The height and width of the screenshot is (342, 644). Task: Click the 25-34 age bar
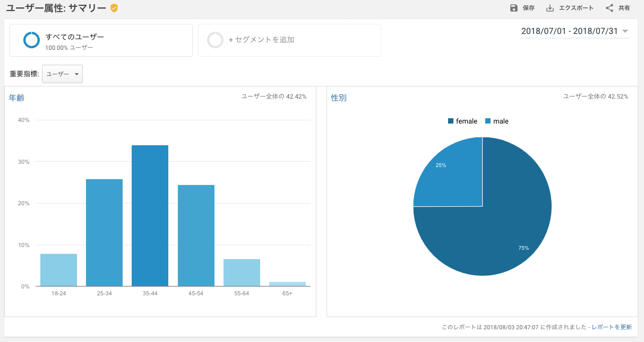(x=104, y=233)
